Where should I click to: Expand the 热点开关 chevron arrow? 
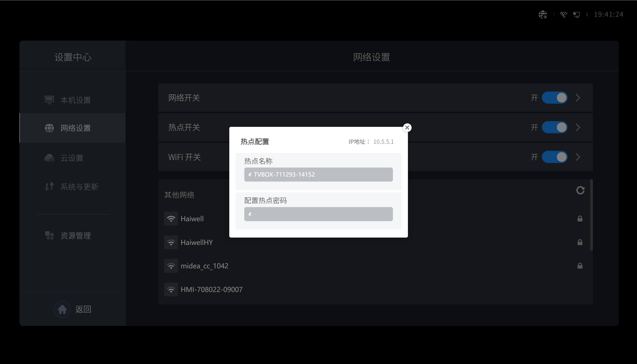point(578,127)
